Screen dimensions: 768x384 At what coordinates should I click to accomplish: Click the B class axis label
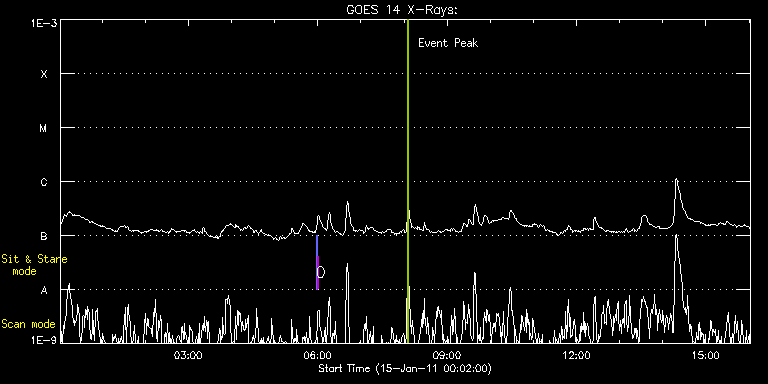click(44, 236)
